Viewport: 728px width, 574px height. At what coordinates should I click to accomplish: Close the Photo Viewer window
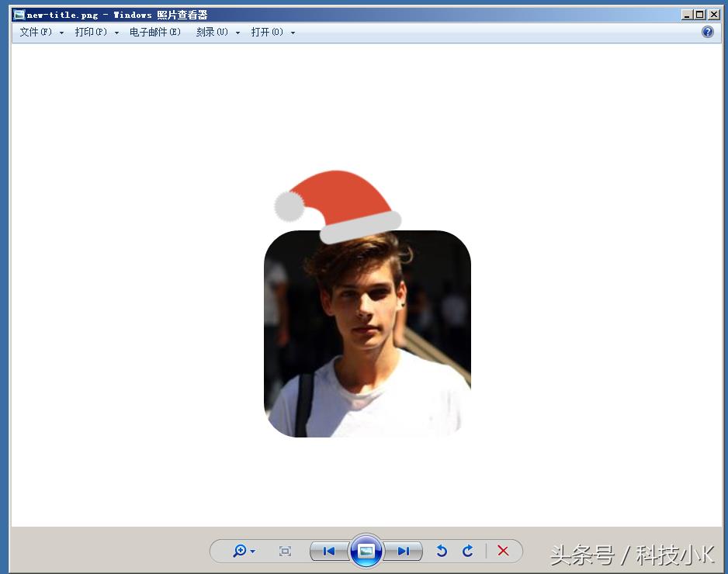(x=713, y=14)
